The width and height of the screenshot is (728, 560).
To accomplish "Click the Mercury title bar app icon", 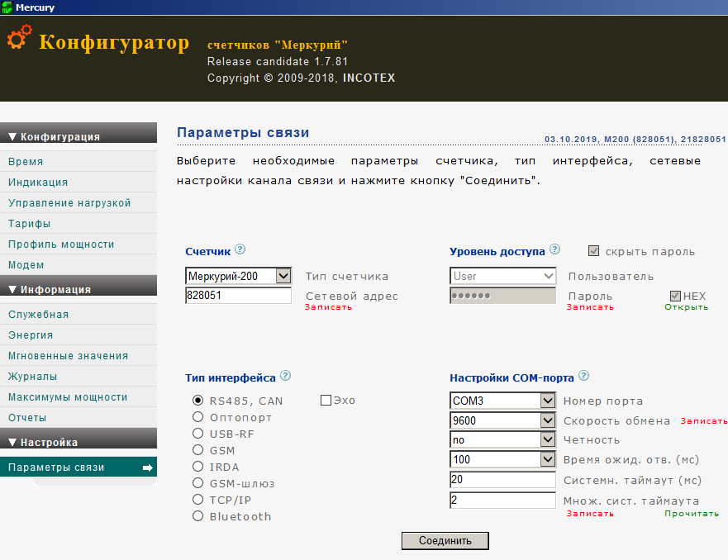I will pyautogui.click(x=7, y=7).
